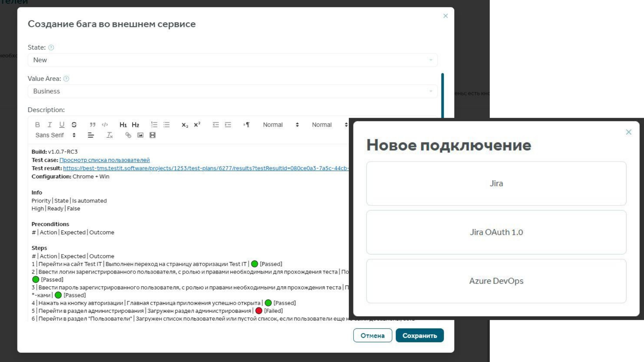Click step 5 Перейти в раздел администрирования
Viewport: 644px width, 362px height.
pyautogui.click(x=157, y=311)
